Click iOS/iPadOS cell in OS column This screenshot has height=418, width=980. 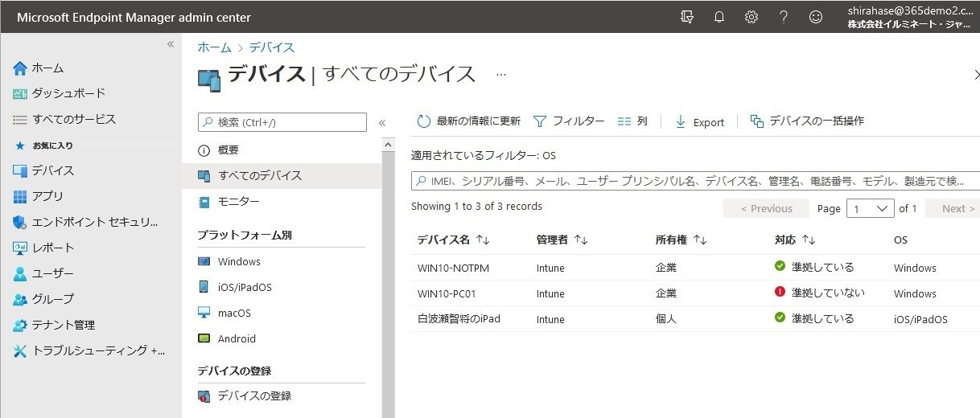(x=920, y=319)
